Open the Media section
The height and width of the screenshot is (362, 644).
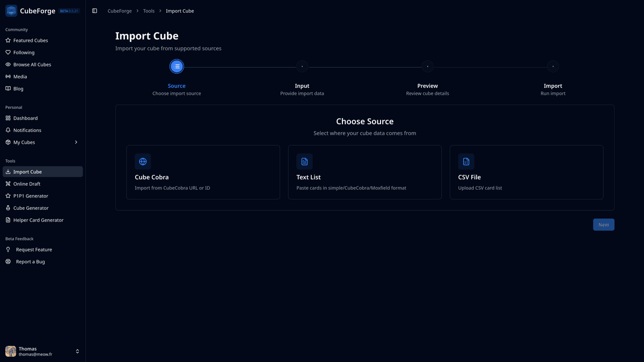point(21,76)
